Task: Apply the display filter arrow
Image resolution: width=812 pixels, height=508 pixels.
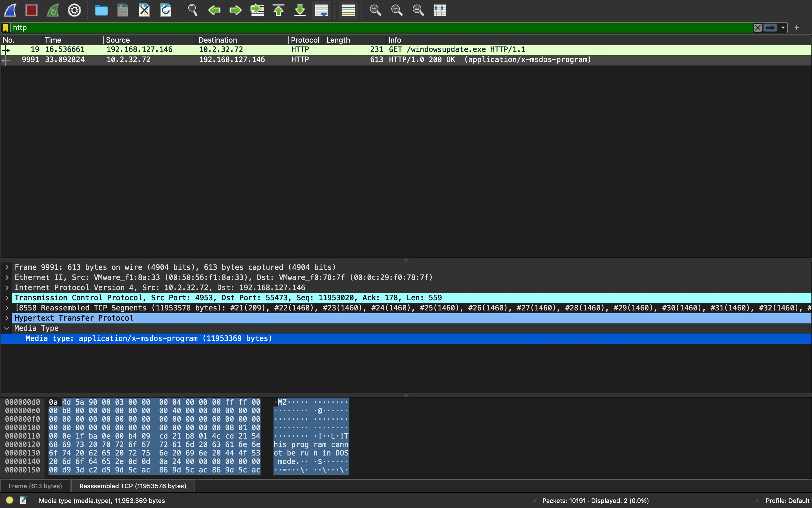Action: pyautogui.click(x=770, y=28)
